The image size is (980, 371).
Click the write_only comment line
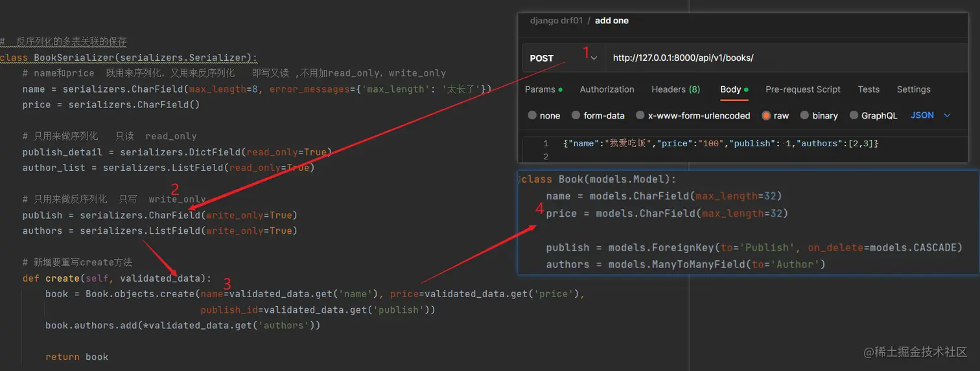(114, 199)
